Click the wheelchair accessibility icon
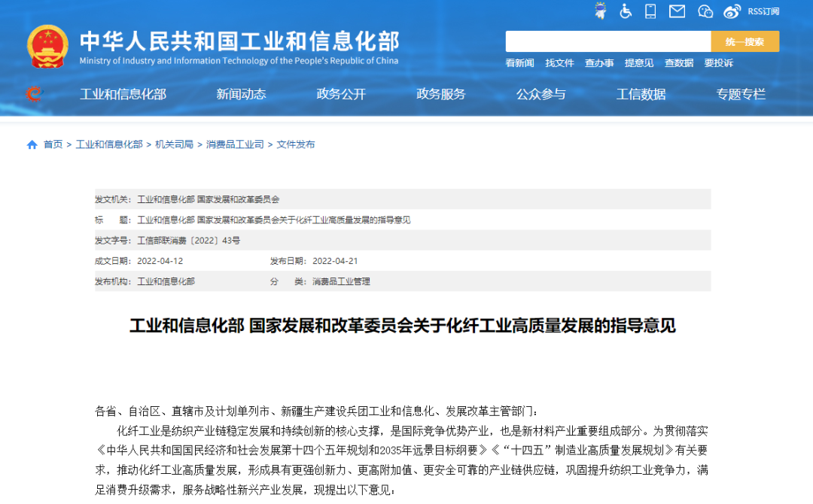 (626, 11)
